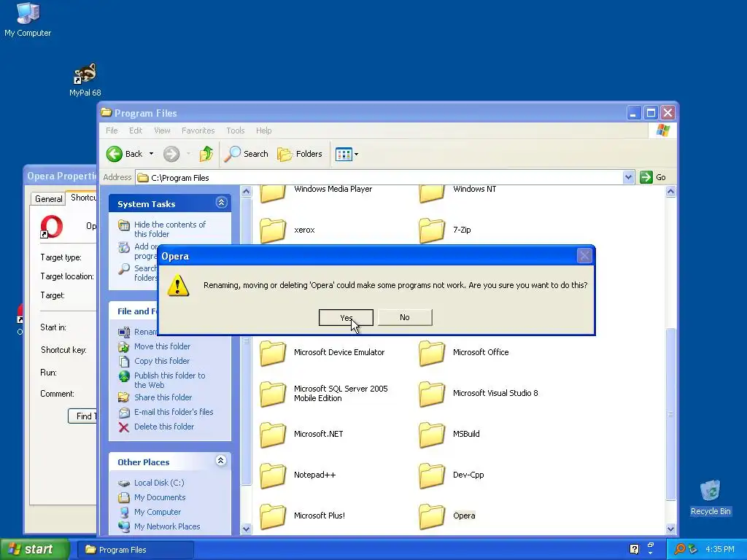Confirm with the Yes button
Viewport: 747px width, 560px height.
pyautogui.click(x=345, y=318)
